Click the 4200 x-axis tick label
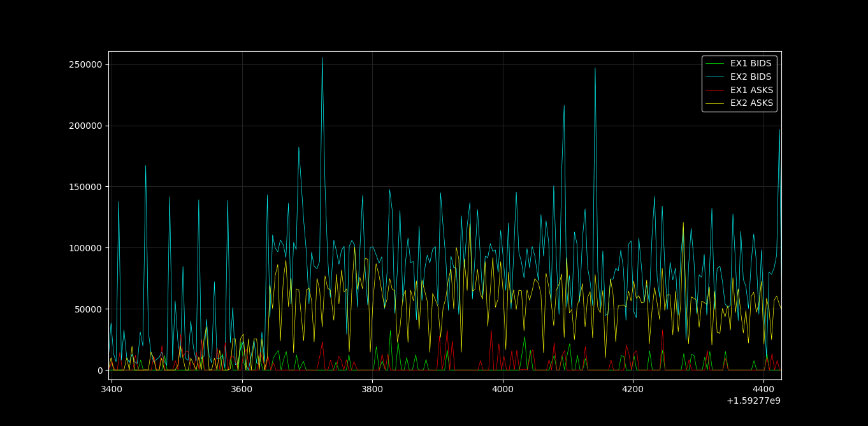Viewport: 868px width, 426px height. click(633, 388)
